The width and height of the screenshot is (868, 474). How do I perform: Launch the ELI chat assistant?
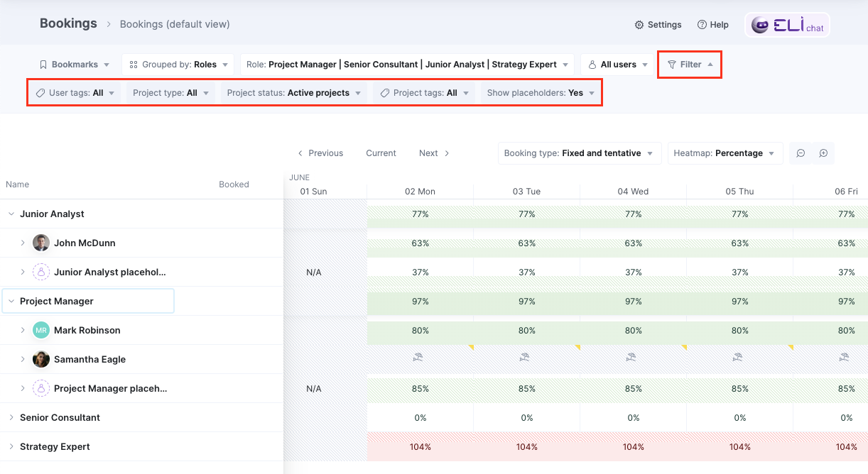click(x=787, y=25)
